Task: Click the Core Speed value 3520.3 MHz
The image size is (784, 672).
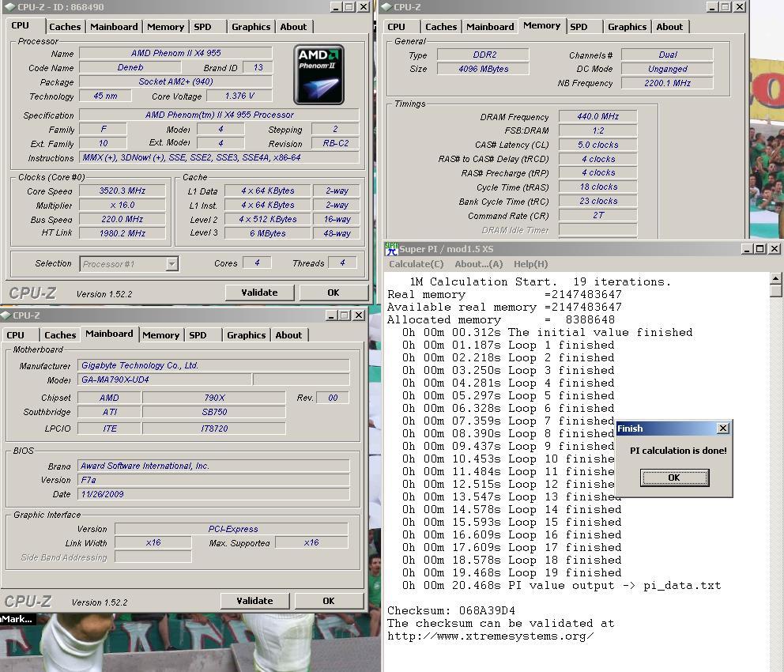Action: tap(122, 191)
